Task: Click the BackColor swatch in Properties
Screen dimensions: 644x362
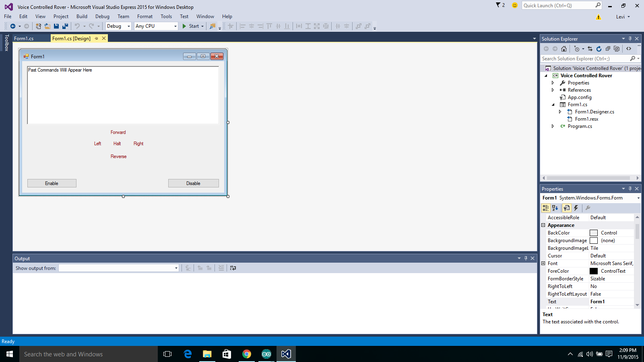Action: 594,232
